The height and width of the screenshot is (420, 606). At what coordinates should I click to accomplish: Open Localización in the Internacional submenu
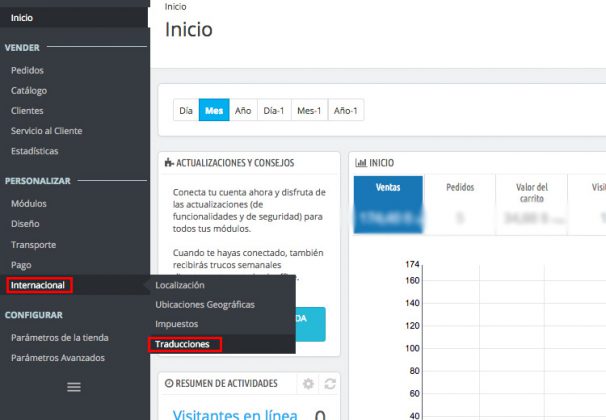[180, 285]
